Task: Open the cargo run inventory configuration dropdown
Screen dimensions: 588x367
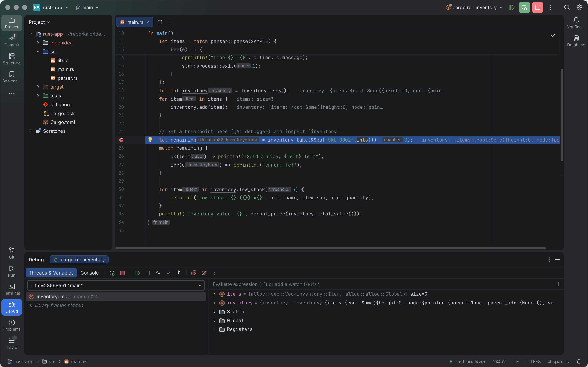Action: 474,7
